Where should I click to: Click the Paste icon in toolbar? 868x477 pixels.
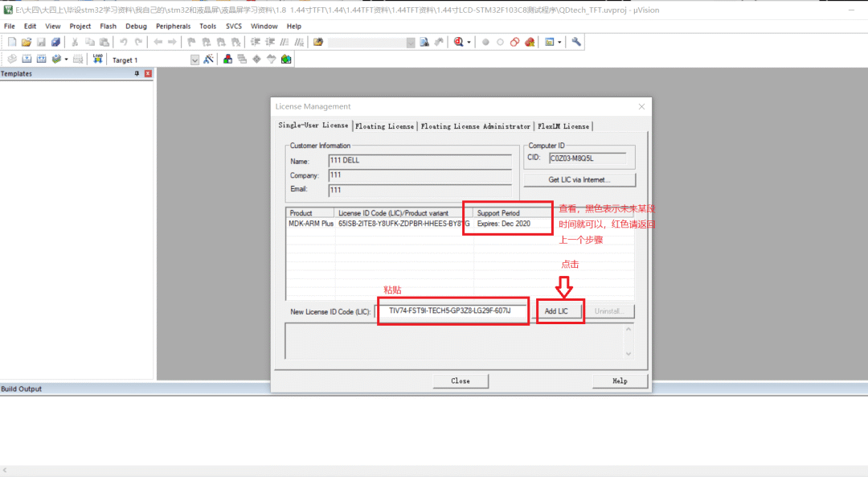pos(104,42)
